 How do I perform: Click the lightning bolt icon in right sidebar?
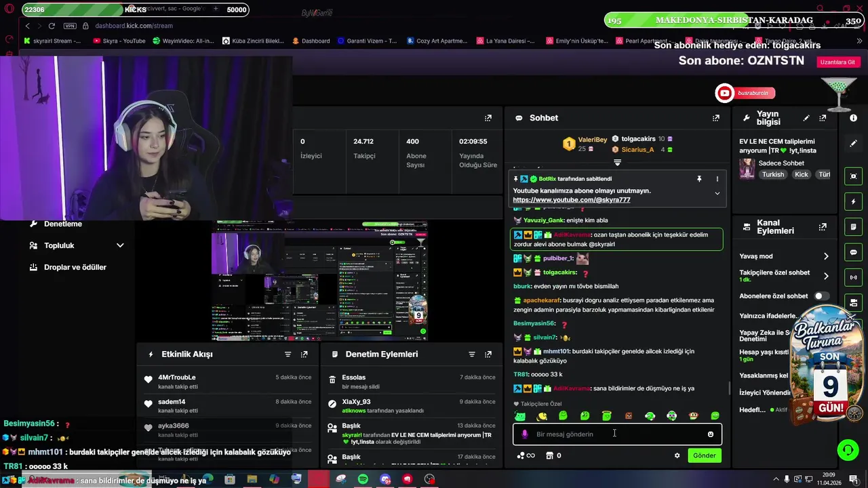[x=854, y=202]
